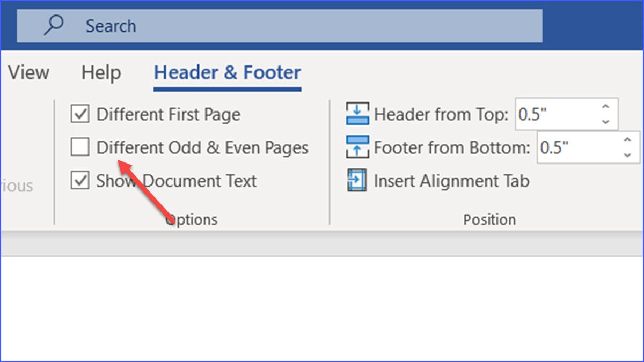Enable Different Odd & Even Pages
Screen dimensions: 644x362
click(x=79, y=147)
